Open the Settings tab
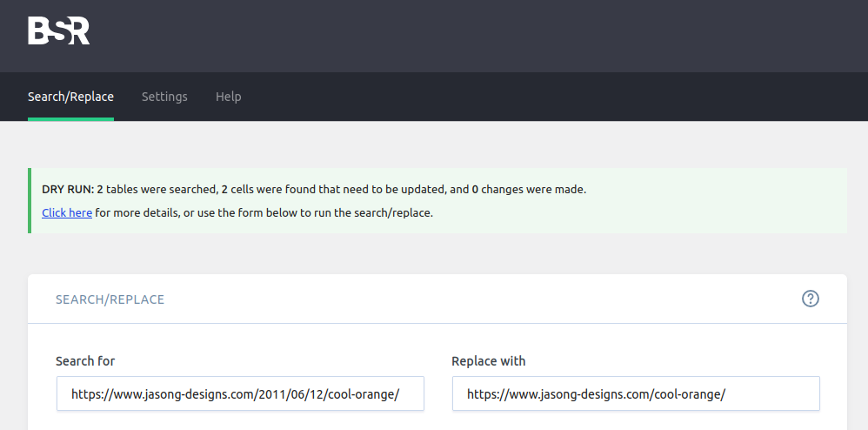This screenshot has height=430, width=868. click(x=164, y=97)
